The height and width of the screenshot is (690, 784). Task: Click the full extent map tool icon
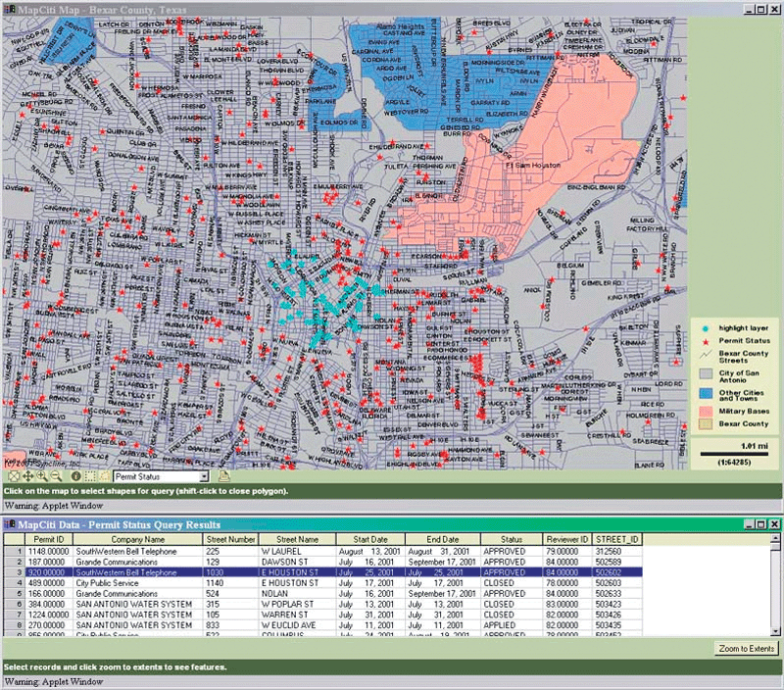pyautogui.click(x=14, y=476)
